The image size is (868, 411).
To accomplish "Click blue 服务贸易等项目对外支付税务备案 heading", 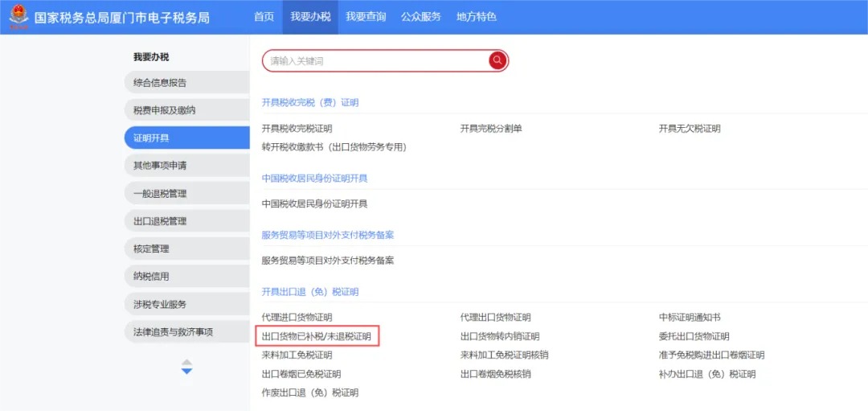I will coord(328,235).
